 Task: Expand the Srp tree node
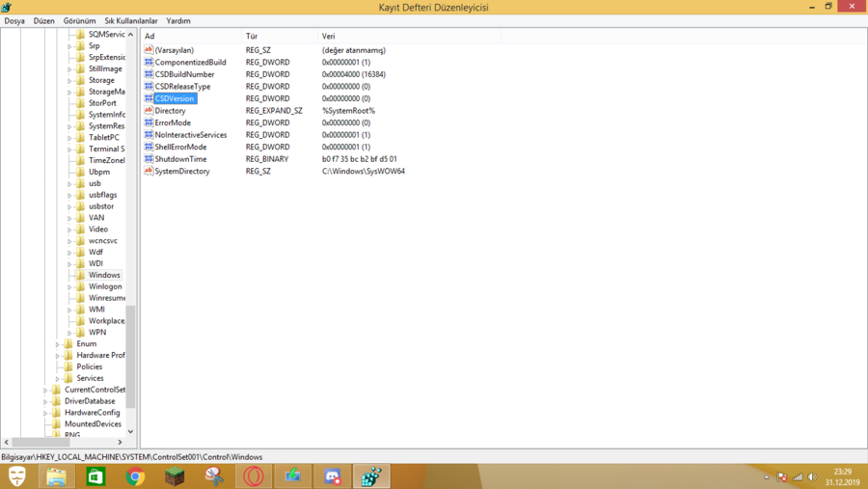coord(69,46)
